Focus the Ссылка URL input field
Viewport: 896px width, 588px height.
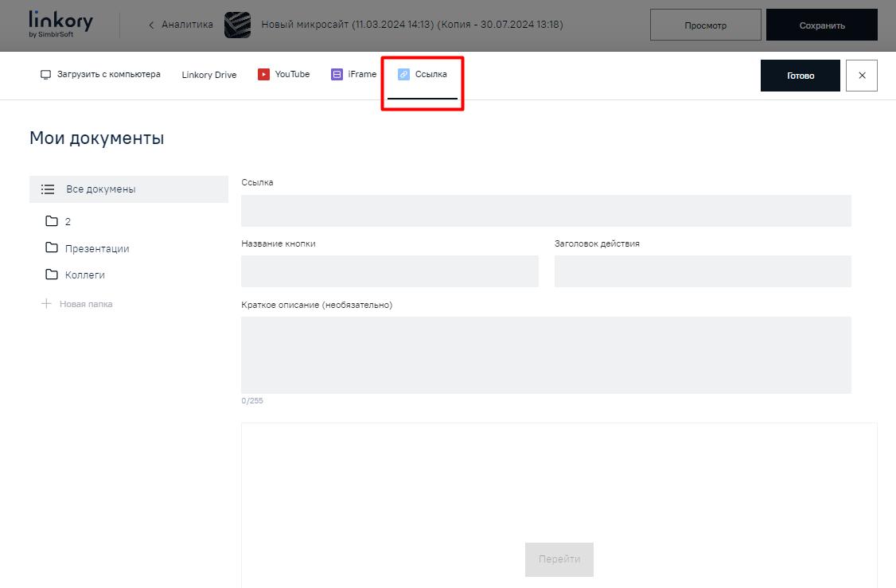tap(546, 211)
